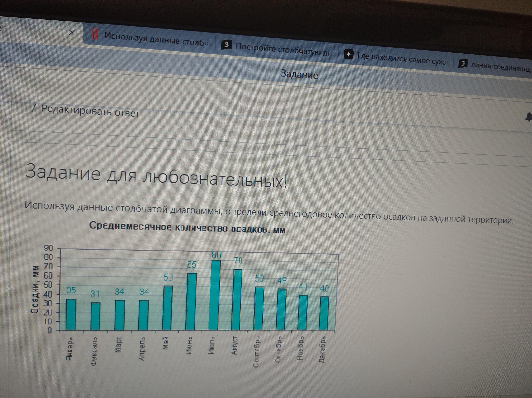Click the star favicon of the 'Где находится' tab
This screenshot has width=532, height=398.
[x=348, y=54]
